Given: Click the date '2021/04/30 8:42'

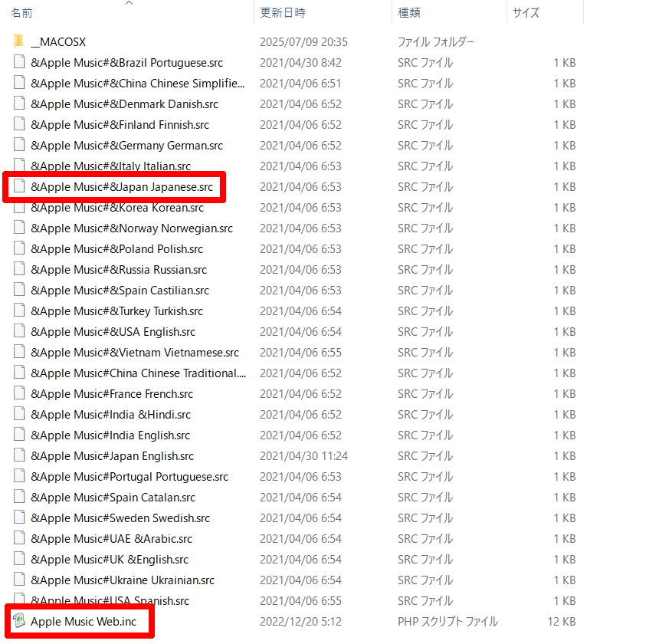Looking at the screenshot, I should coord(301,63).
